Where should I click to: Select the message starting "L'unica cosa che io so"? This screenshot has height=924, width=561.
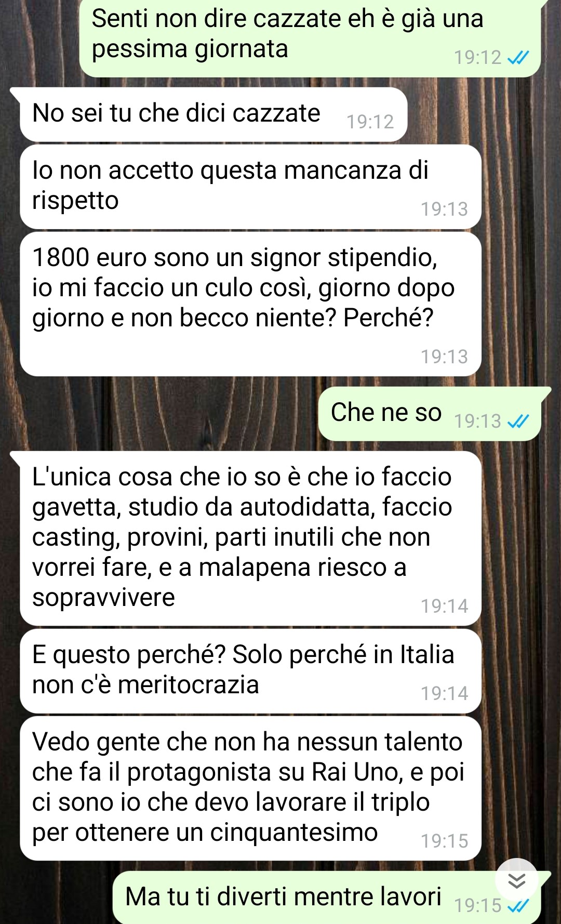pos(250,538)
